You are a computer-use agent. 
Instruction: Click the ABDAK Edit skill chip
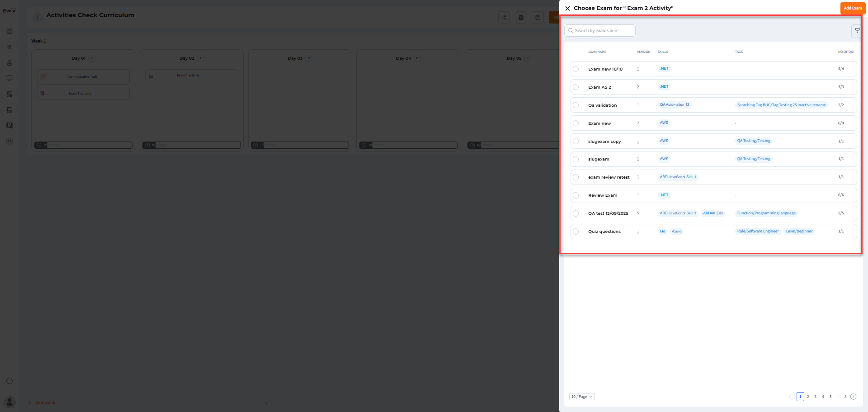[x=713, y=213]
